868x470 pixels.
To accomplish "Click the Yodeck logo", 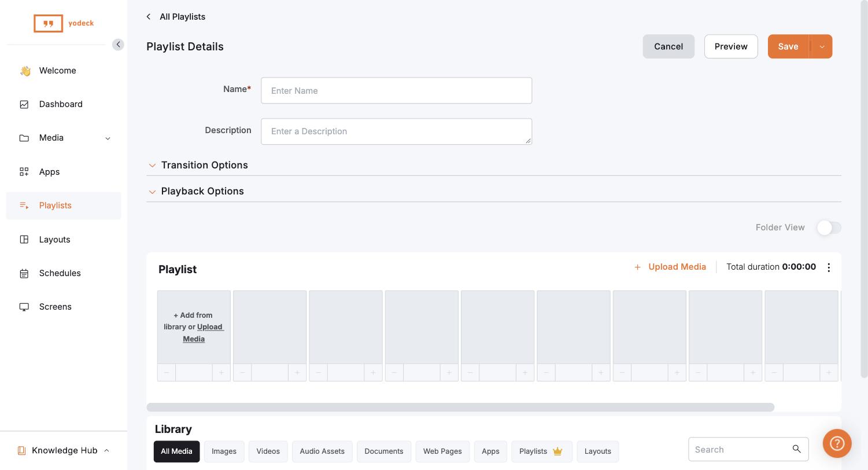I will click(64, 24).
